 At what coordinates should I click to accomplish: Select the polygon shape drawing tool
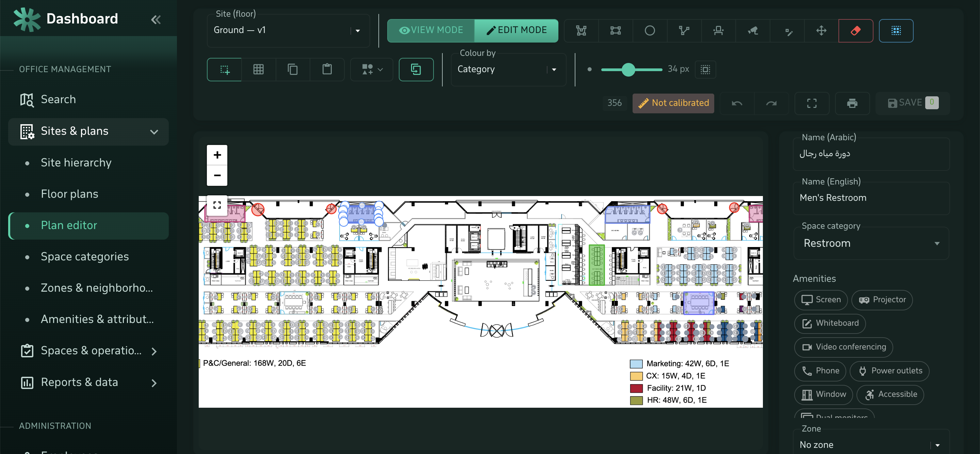click(x=581, y=30)
